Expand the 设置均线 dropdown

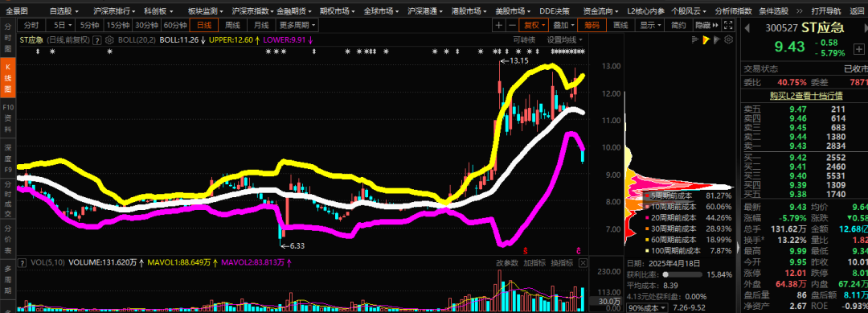click(x=565, y=40)
